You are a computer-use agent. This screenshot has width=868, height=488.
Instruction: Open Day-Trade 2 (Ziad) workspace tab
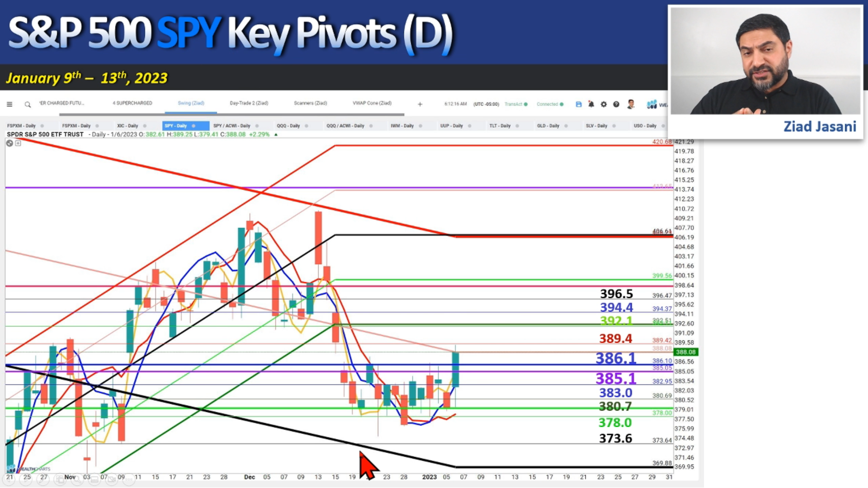[249, 103]
